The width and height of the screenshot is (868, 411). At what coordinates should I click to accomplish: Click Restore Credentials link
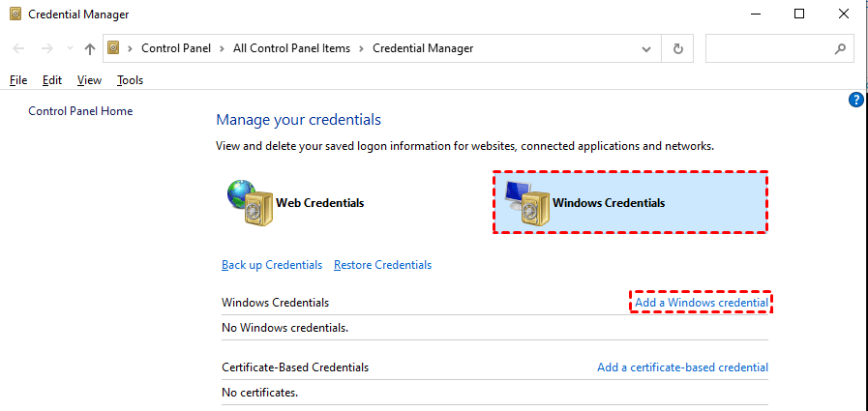tap(382, 265)
